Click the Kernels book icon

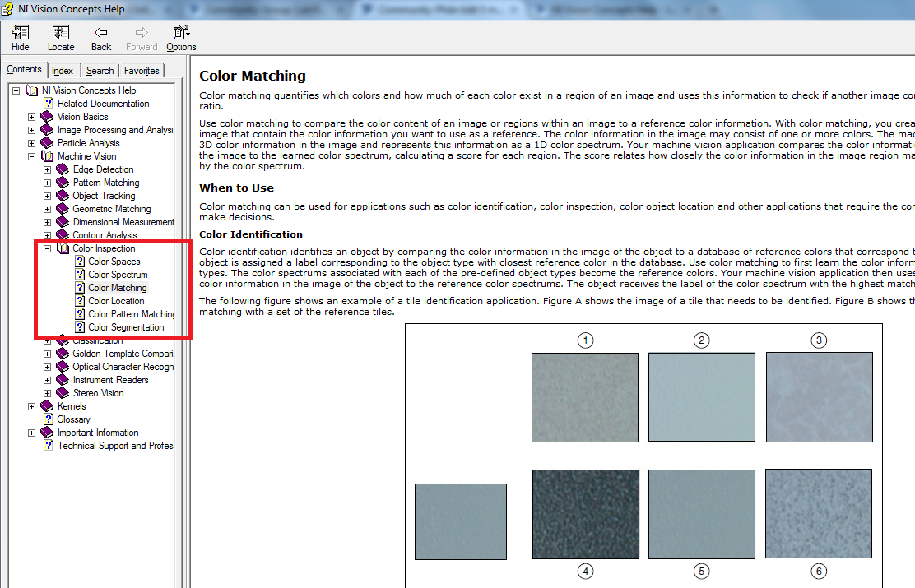click(x=47, y=406)
